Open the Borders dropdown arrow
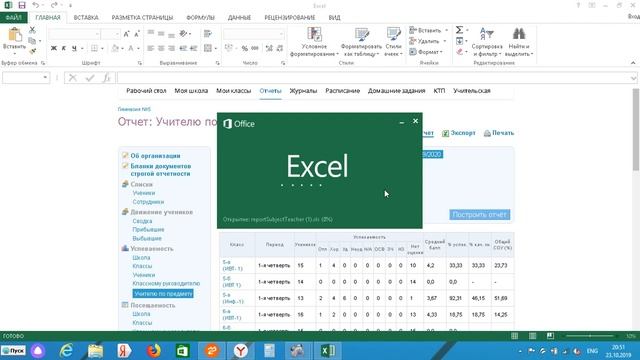 coord(102,49)
